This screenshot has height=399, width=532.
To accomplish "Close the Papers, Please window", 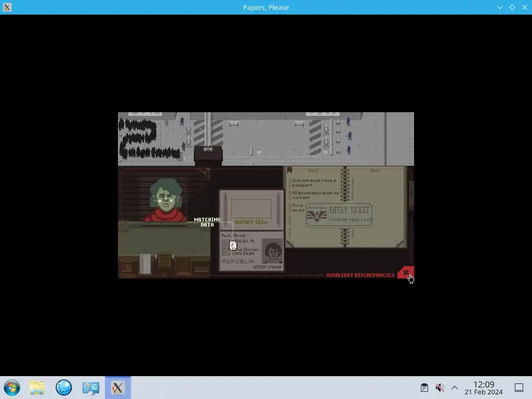I will click(525, 7).
